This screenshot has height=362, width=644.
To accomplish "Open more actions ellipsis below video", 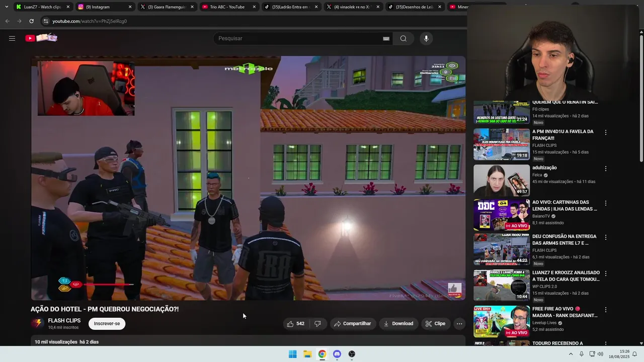I will point(459,324).
